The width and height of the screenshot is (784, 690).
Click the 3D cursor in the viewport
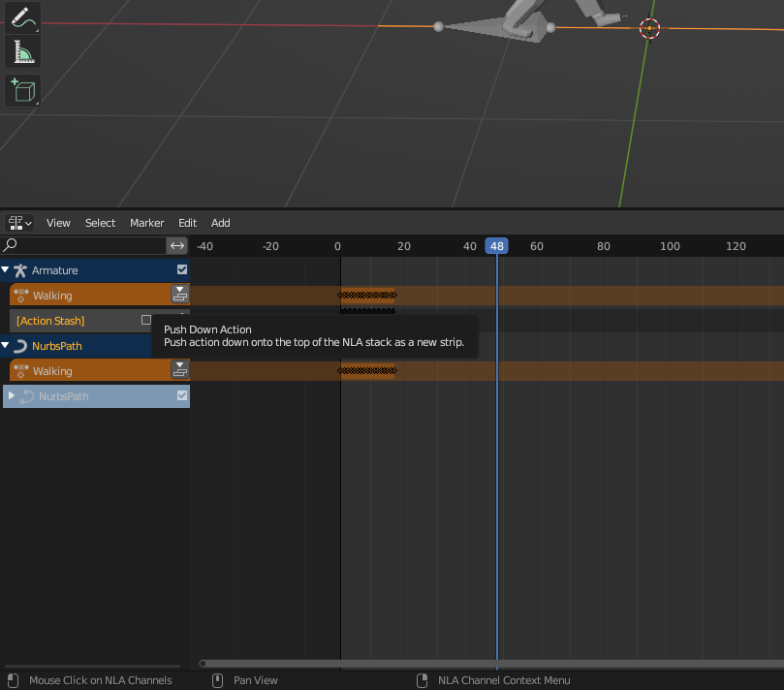[x=649, y=28]
